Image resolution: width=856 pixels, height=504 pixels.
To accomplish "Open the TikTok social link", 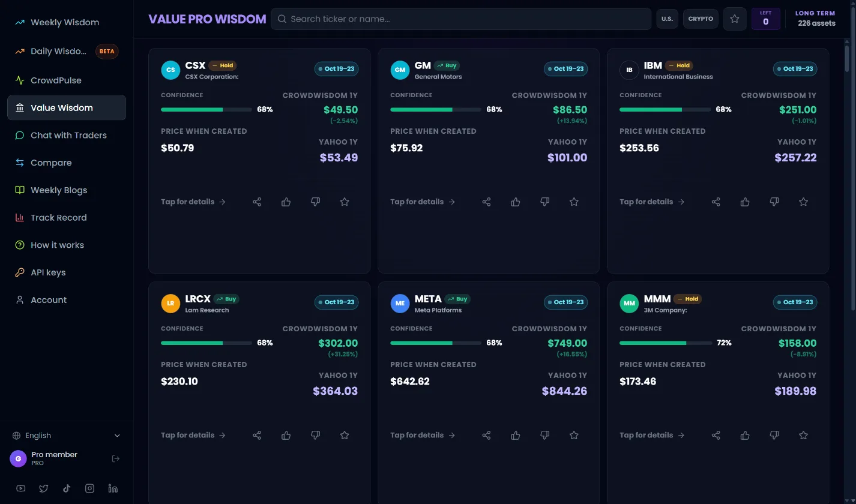I will [67, 488].
